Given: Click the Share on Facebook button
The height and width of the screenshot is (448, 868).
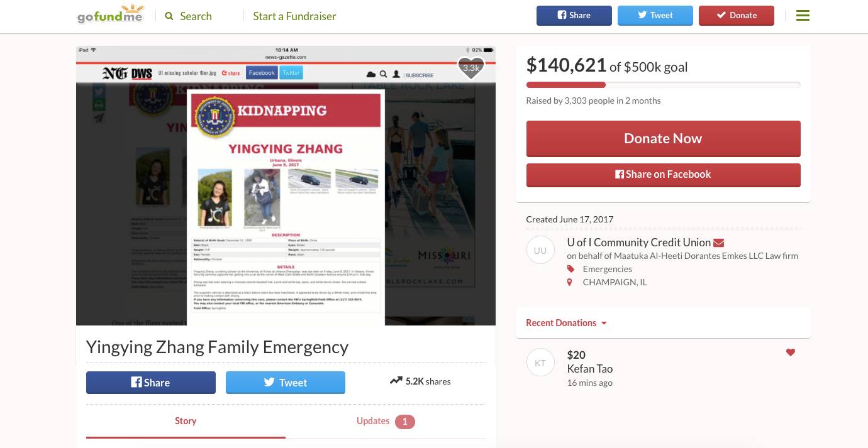Looking at the screenshot, I should [x=663, y=175].
